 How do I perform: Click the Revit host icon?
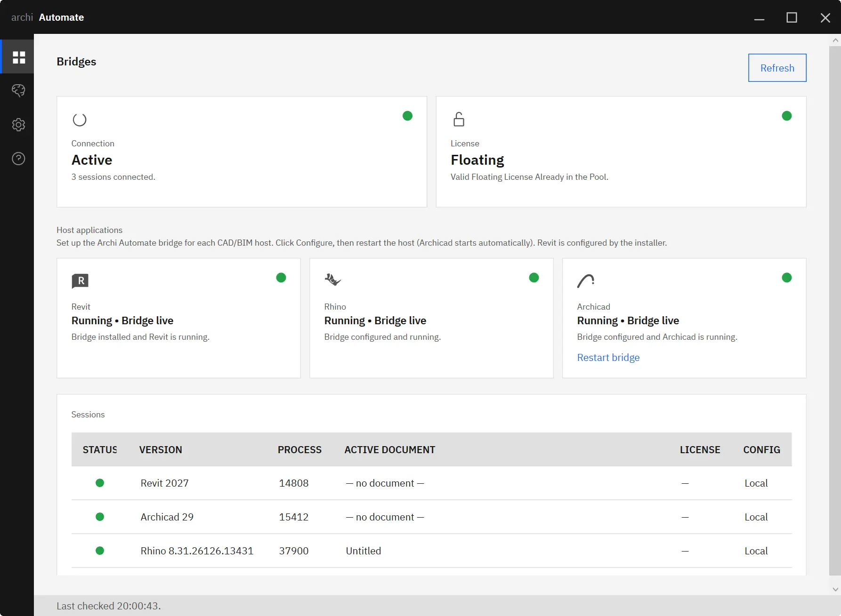click(80, 281)
